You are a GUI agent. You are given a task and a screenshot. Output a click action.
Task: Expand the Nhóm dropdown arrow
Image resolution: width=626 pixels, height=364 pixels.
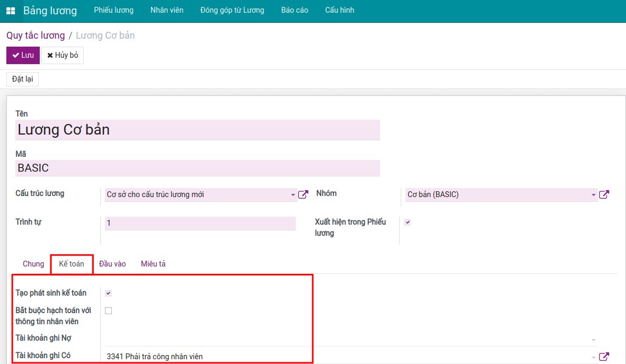coord(594,195)
